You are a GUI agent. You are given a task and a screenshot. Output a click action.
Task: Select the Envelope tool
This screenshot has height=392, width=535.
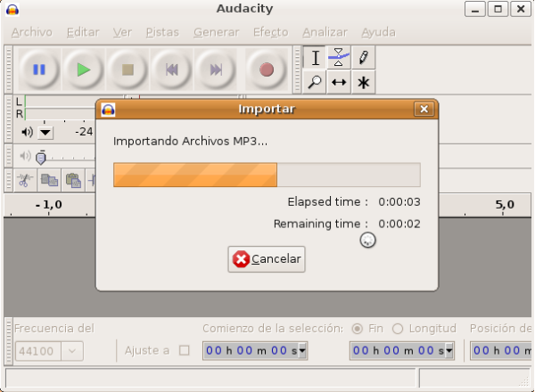click(x=339, y=58)
